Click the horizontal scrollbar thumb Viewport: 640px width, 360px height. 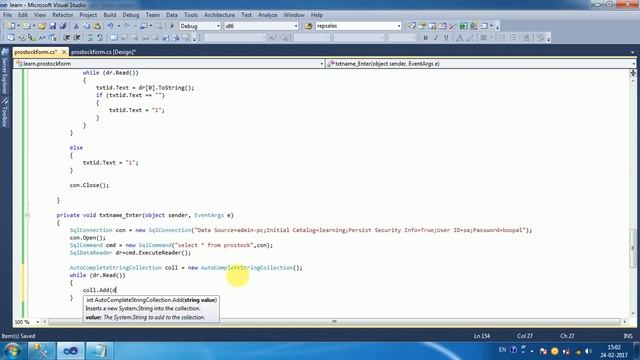pyautogui.click(x=334, y=322)
